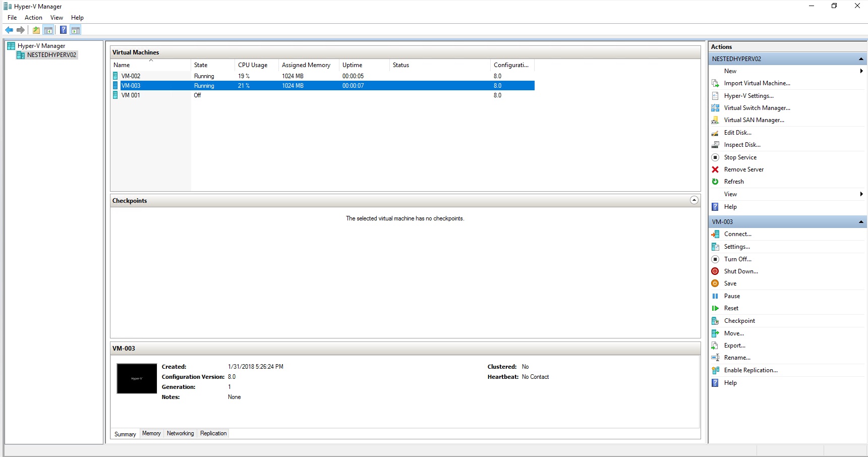
Task: Collapse the NESTEDHYPERV02 actions section
Action: pos(861,59)
